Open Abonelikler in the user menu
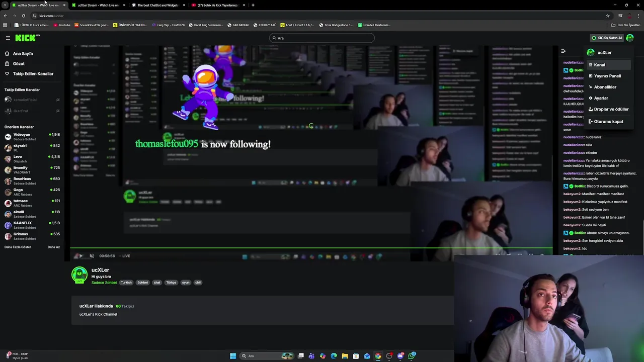The height and width of the screenshot is (362, 644). 608,87
